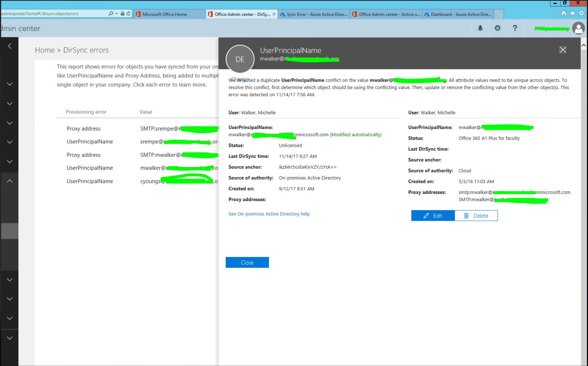This screenshot has height=366, width=588.
Task: Open the notifications bell icon
Action: tap(480, 28)
